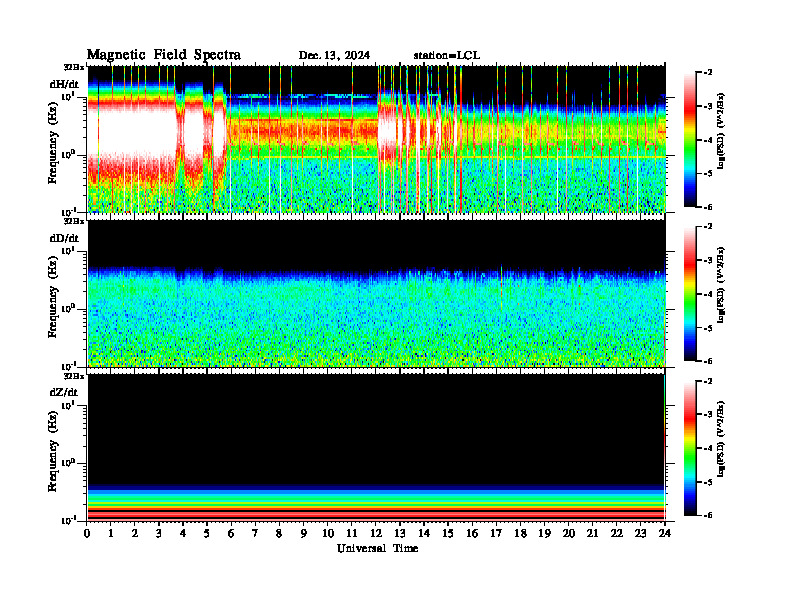The width and height of the screenshot is (792, 612).
Task: Click hour "23" on the Universal Time axis
Action: tap(640, 534)
